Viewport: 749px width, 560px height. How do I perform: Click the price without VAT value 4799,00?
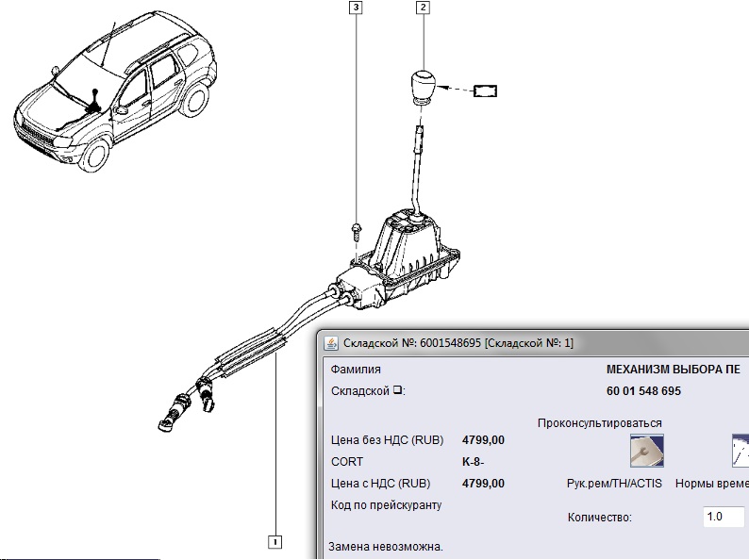click(x=483, y=440)
